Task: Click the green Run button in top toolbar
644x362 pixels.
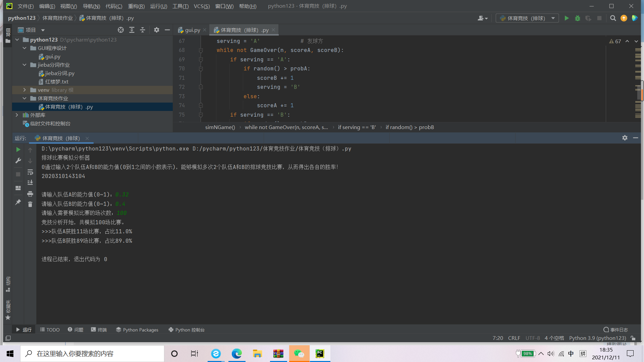Action: (x=567, y=18)
